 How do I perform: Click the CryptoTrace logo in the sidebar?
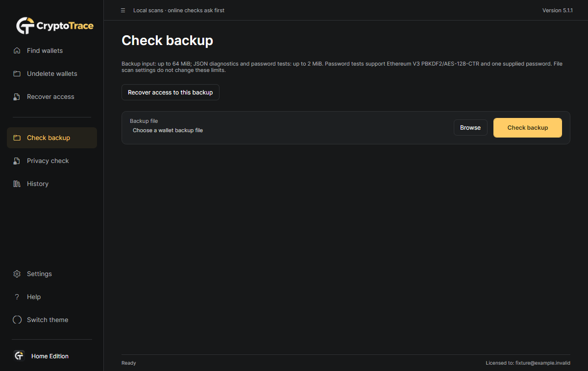pos(54,25)
